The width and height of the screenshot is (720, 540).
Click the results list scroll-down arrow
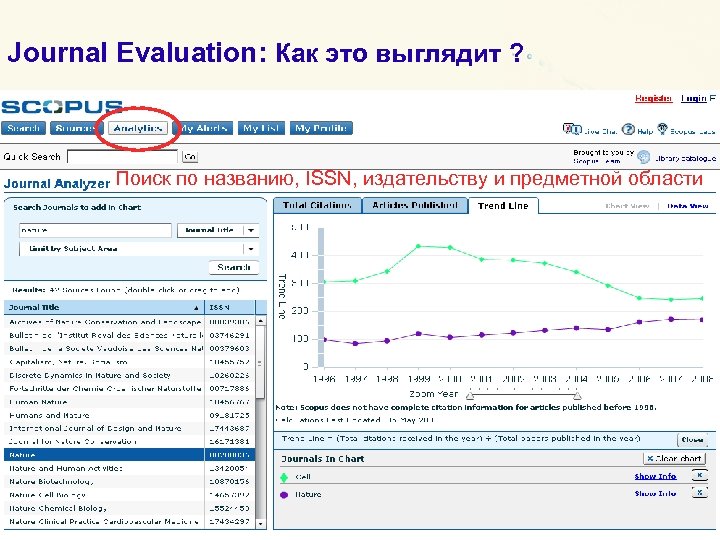click(x=261, y=523)
